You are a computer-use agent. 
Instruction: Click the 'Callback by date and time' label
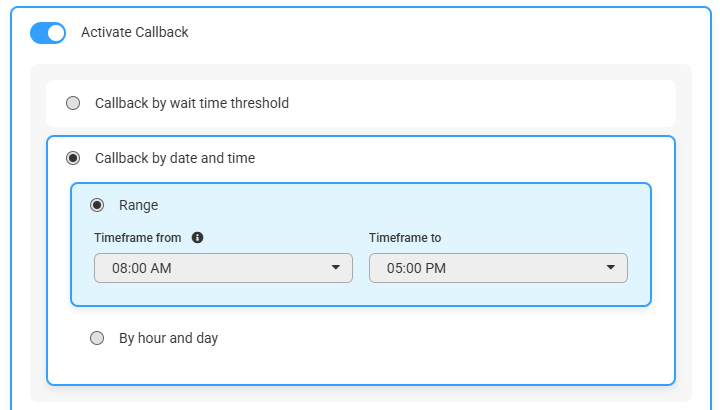coord(175,158)
